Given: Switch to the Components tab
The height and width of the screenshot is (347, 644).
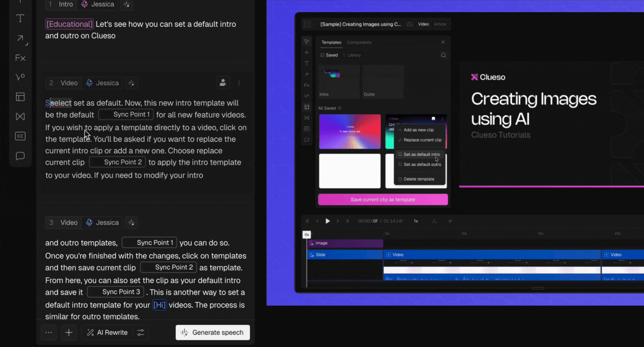Looking at the screenshot, I should pos(359,42).
